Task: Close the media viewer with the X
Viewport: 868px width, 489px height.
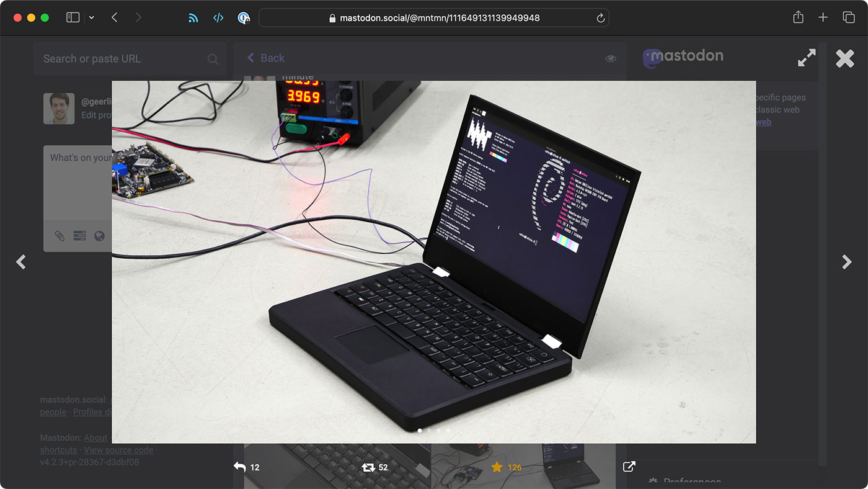Action: (x=844, y=59)
